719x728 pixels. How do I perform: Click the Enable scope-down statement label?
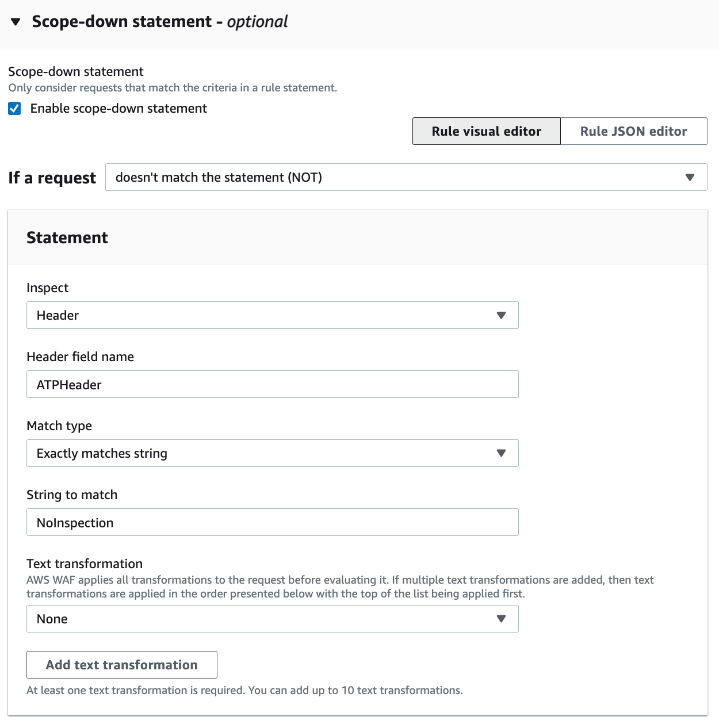click(x=118, y=109)
